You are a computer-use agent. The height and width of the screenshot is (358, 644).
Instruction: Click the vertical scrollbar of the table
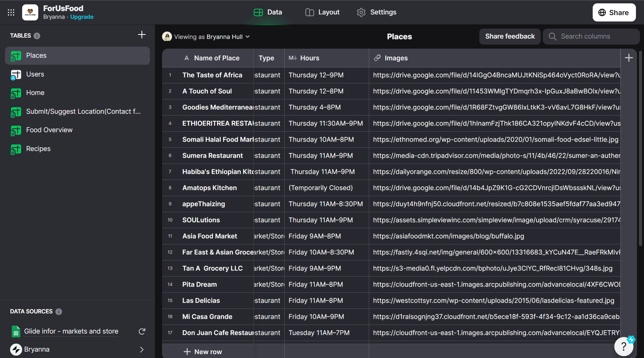(x=640, y=148)
